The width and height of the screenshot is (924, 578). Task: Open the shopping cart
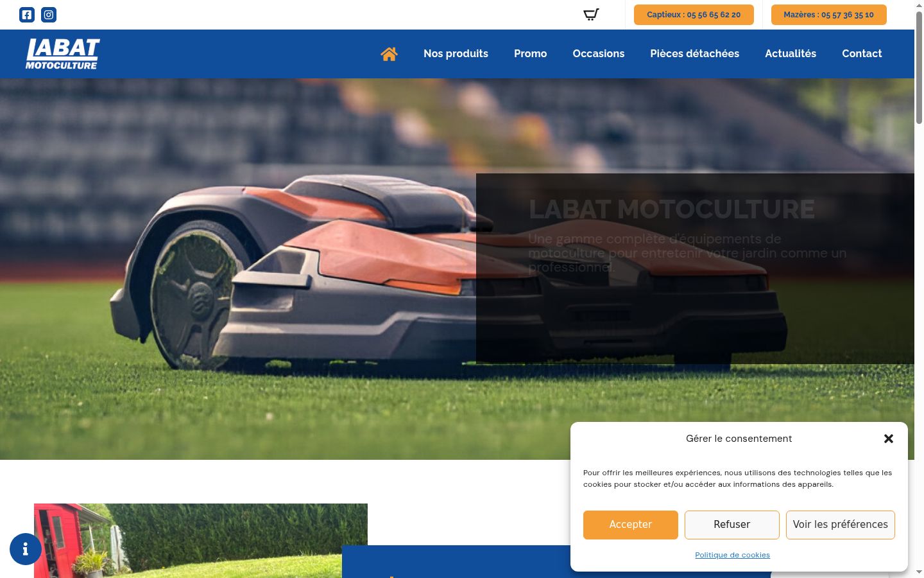591,15
